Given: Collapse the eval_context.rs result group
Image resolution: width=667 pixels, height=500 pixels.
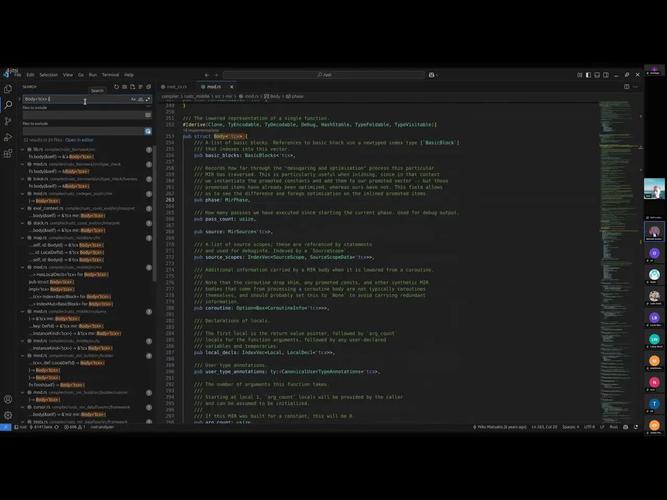Looking at the screenshot, I should click(x=24, y=208).
